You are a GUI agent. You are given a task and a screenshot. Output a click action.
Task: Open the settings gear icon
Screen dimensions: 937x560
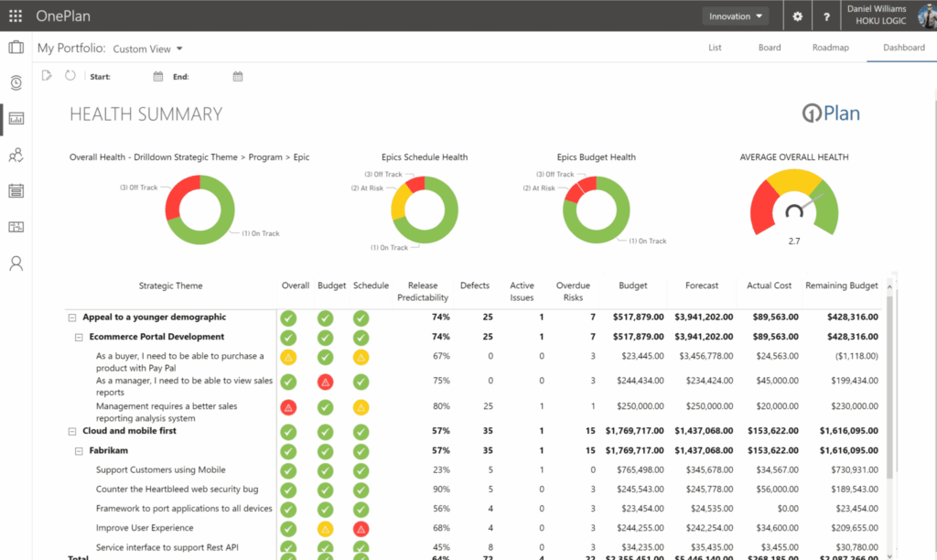click(797, 16)
